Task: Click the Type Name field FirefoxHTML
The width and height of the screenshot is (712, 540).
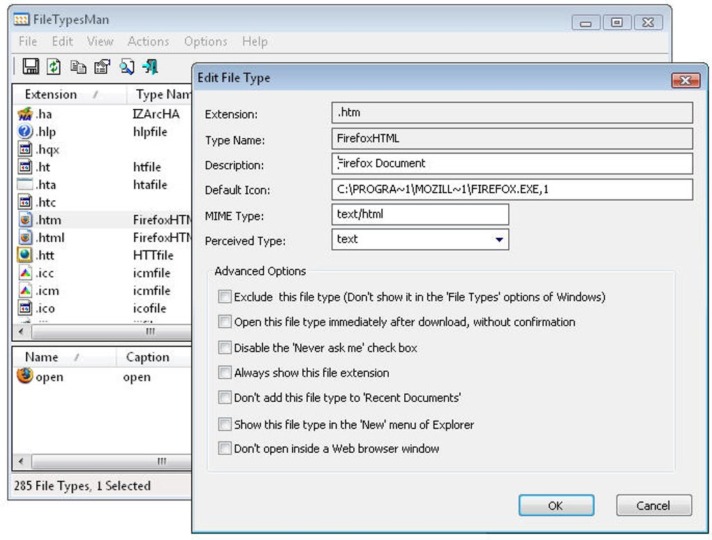Action: pos(512,139)
